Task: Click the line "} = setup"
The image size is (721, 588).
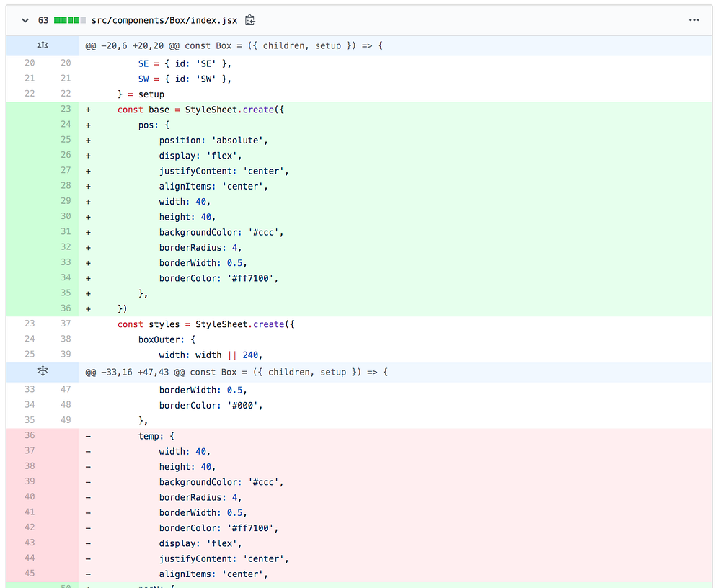Action: tap(141, 94)
